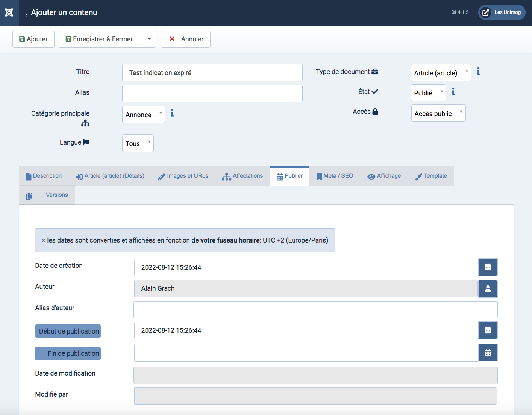Click the info icon beside Publié
The height and width of the screenshot is (415, 532).
(453, 92)
